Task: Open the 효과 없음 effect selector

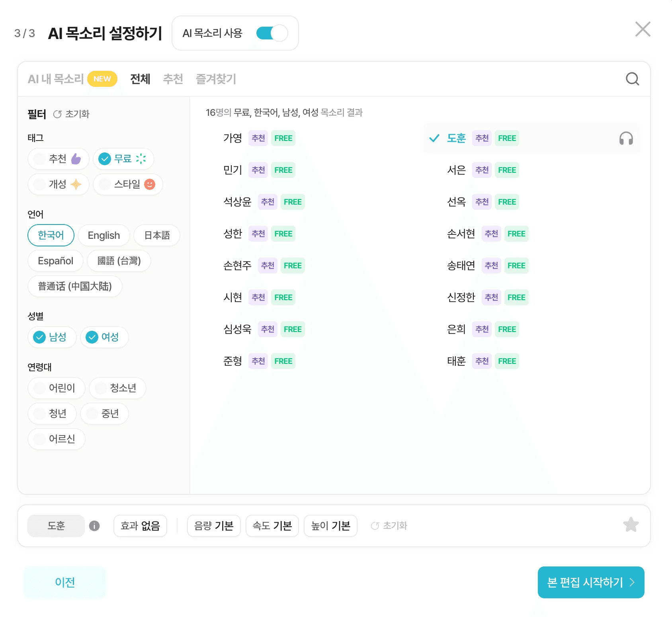Action: click(140, 526)
